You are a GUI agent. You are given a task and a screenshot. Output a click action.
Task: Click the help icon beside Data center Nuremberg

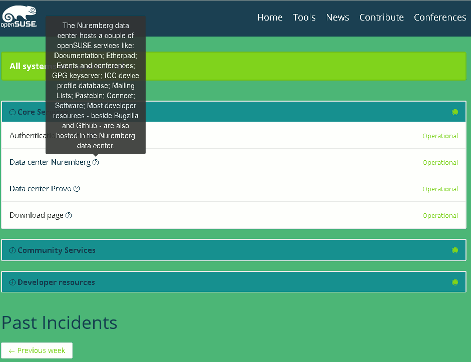pos(96,162)
